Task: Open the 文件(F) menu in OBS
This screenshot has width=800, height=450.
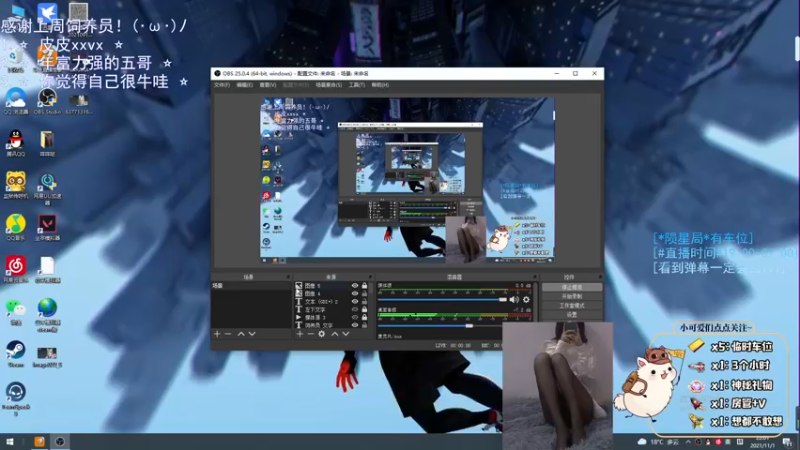Action: [x=221, y=85]
